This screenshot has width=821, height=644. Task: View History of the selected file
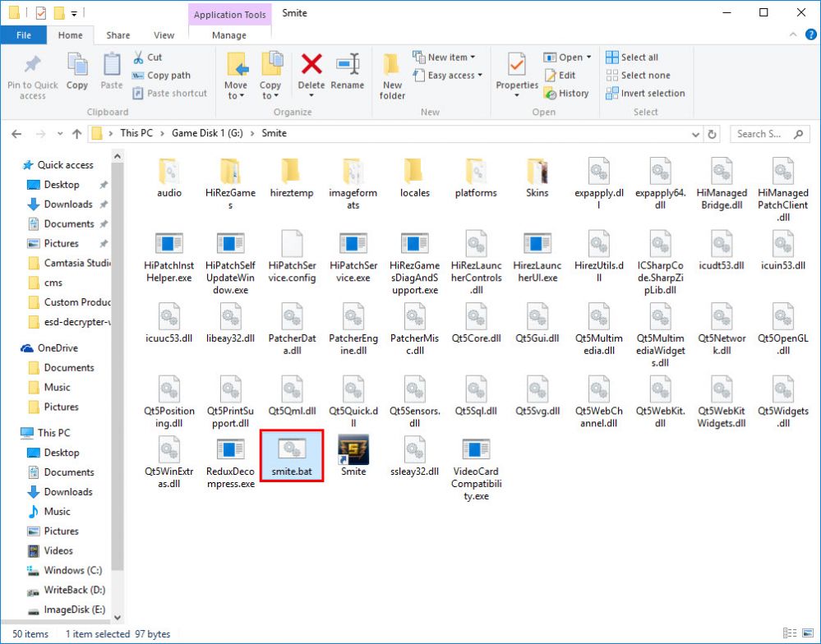pos(567,94)
